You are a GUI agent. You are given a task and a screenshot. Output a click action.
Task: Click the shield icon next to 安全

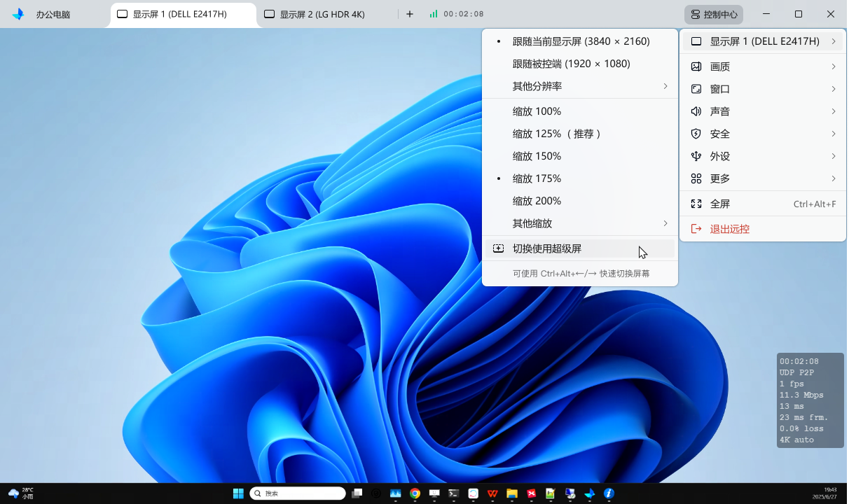pyautogui.click(x=696, y=134)
